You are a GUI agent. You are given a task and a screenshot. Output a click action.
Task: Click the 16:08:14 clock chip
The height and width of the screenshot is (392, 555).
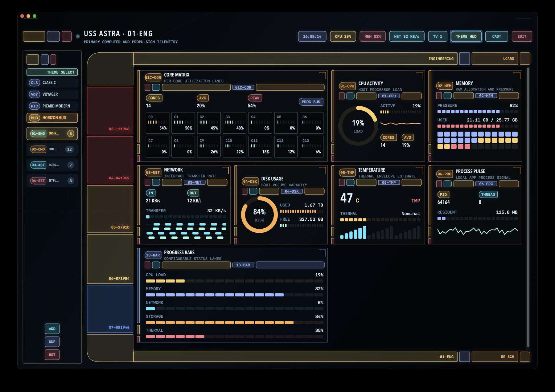(312, 36)
